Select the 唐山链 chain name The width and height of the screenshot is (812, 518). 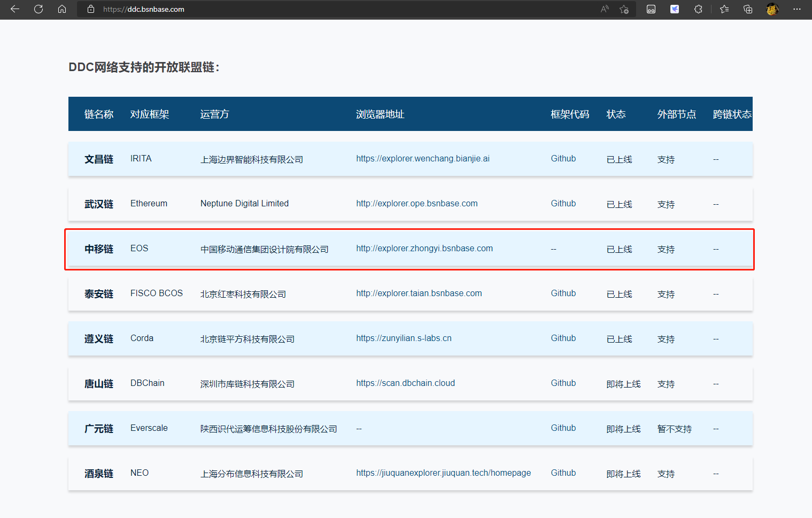point(99,384)
